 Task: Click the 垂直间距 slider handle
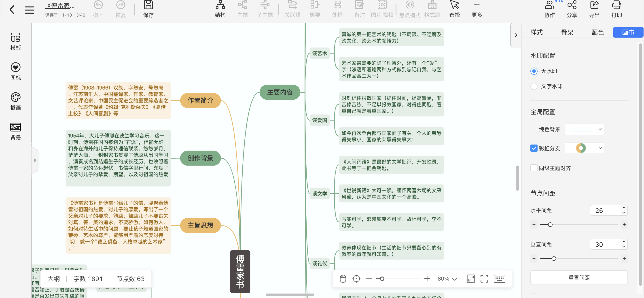click(554, 258)
